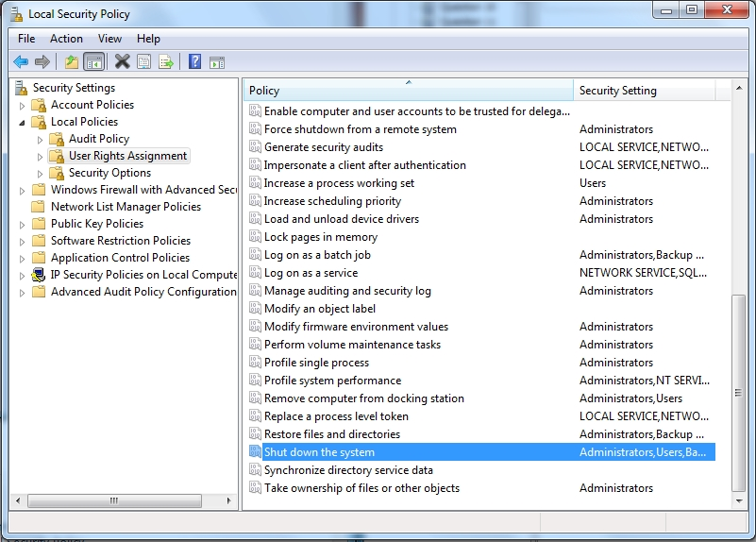756x542 pixels.
Task: Open Properties from the toolbar icon
Action: (x=144, y=62)
